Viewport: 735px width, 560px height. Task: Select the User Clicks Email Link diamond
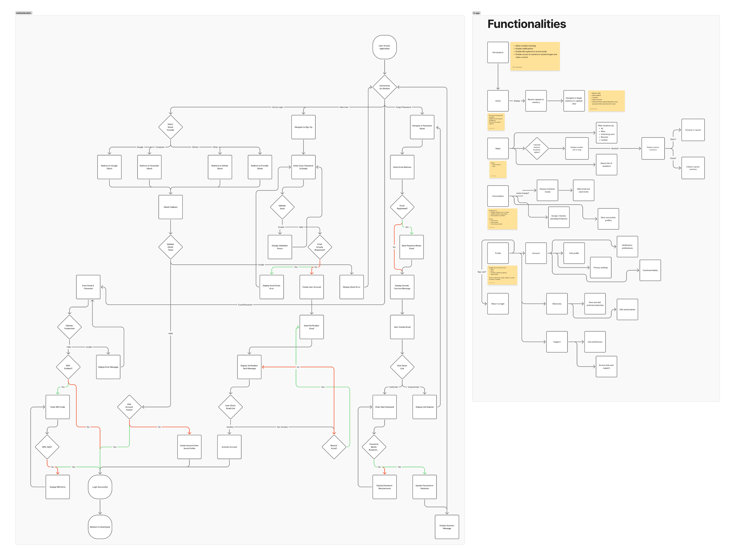click(230, 407)
